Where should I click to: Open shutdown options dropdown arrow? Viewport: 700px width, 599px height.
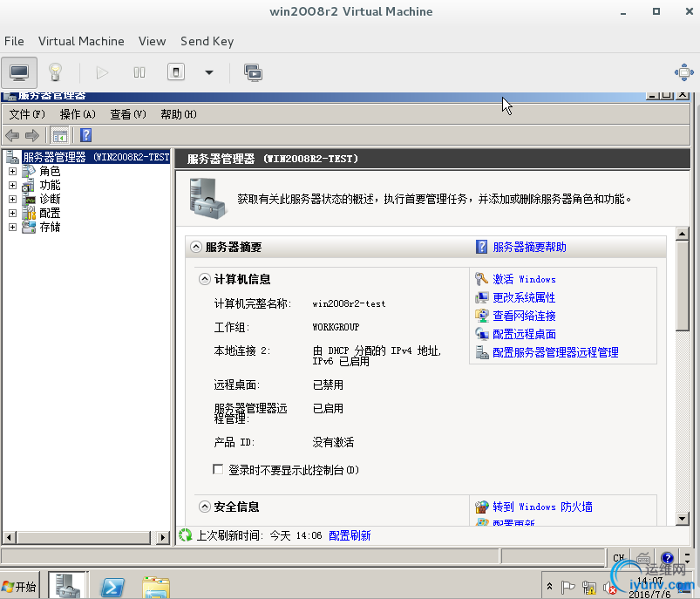click(x=209, y=72)
